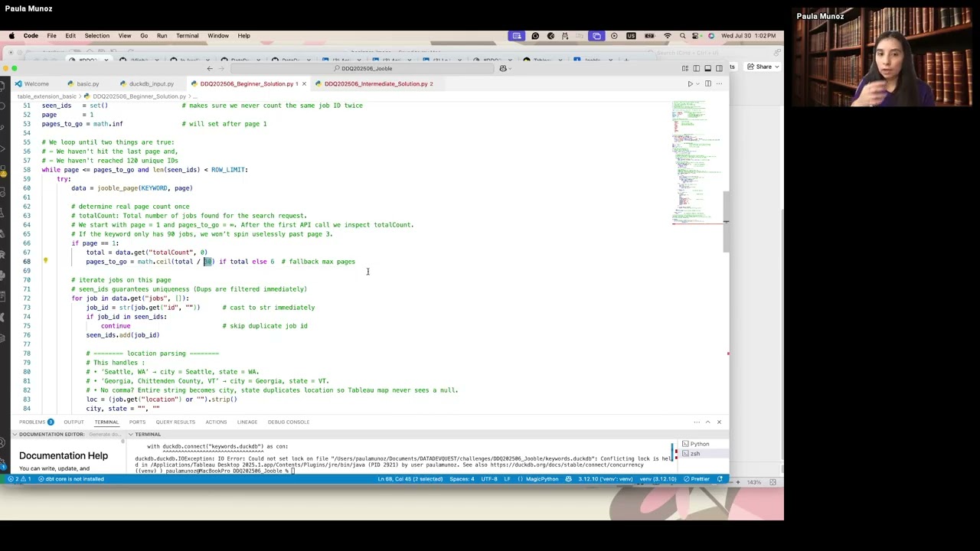Viewport: 980px width, 551px height.
Task: Open the Code application menu
Action: (31, 35)
